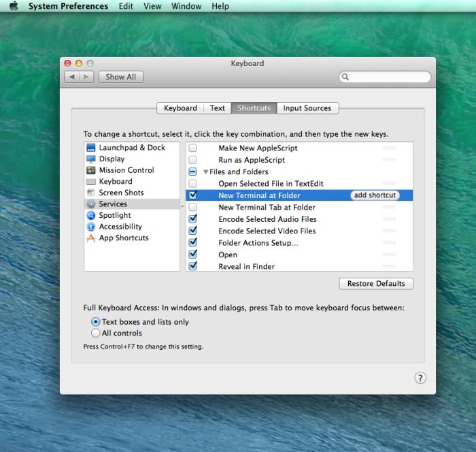Open the View menu
Viewport: 476px width, 452px height.
152,6
